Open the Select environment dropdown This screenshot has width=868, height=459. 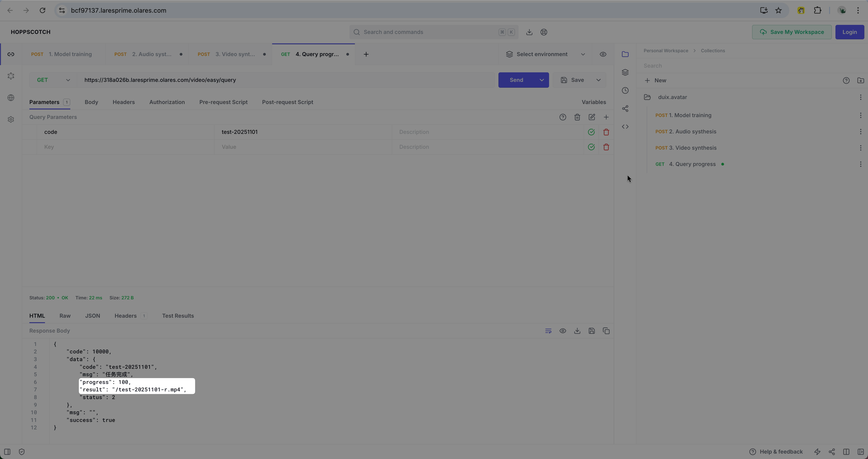coord(545,54)
